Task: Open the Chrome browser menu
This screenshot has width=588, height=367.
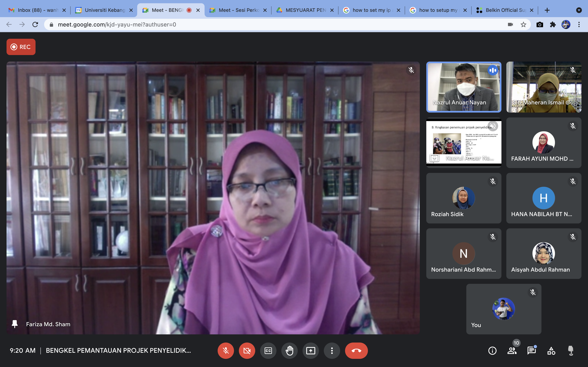Action: pos(579,24)
